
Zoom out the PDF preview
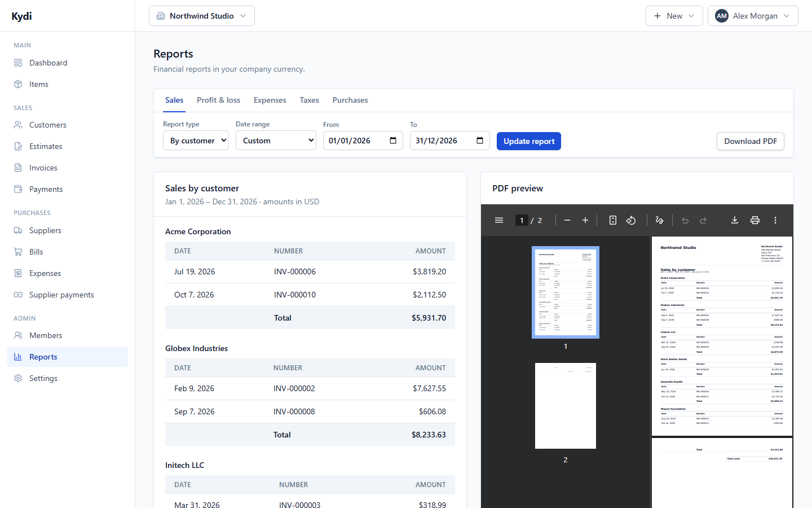pyautogui.click(x=567, y=220)
